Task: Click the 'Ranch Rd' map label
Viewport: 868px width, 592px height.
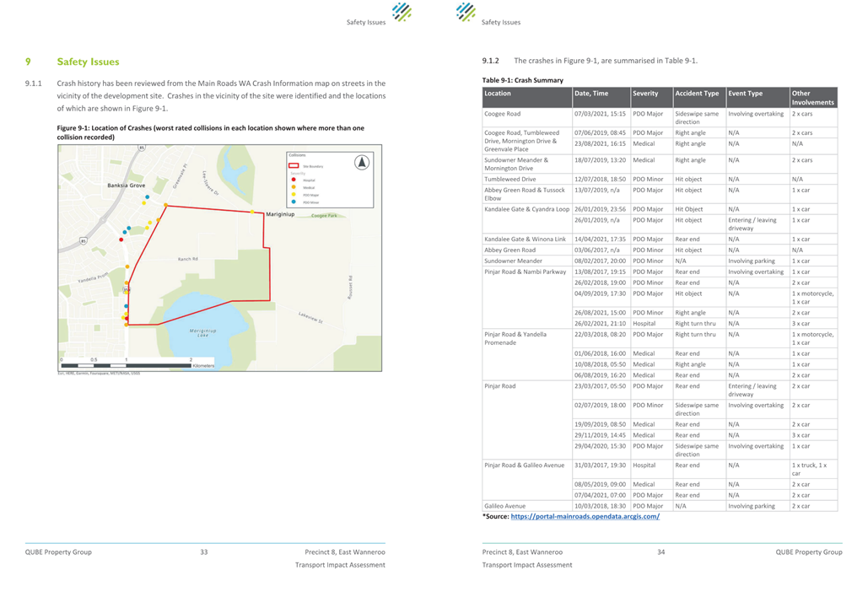Action: [187, 259]
